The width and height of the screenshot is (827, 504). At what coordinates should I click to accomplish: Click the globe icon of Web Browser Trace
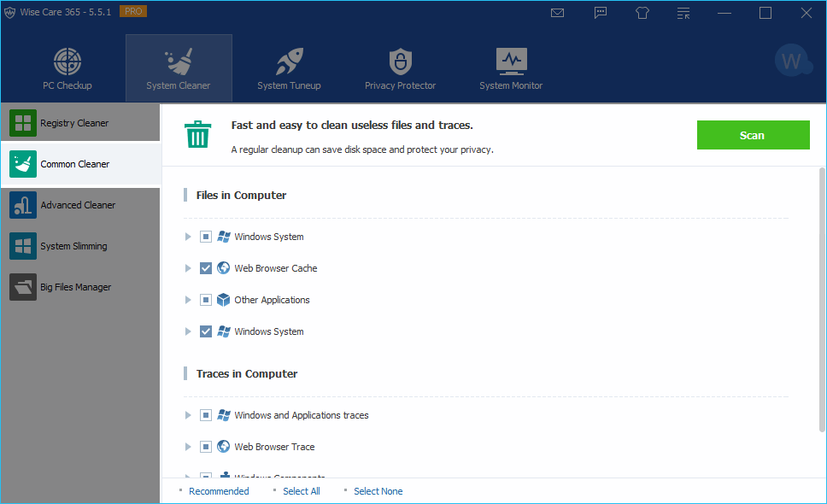224,447
